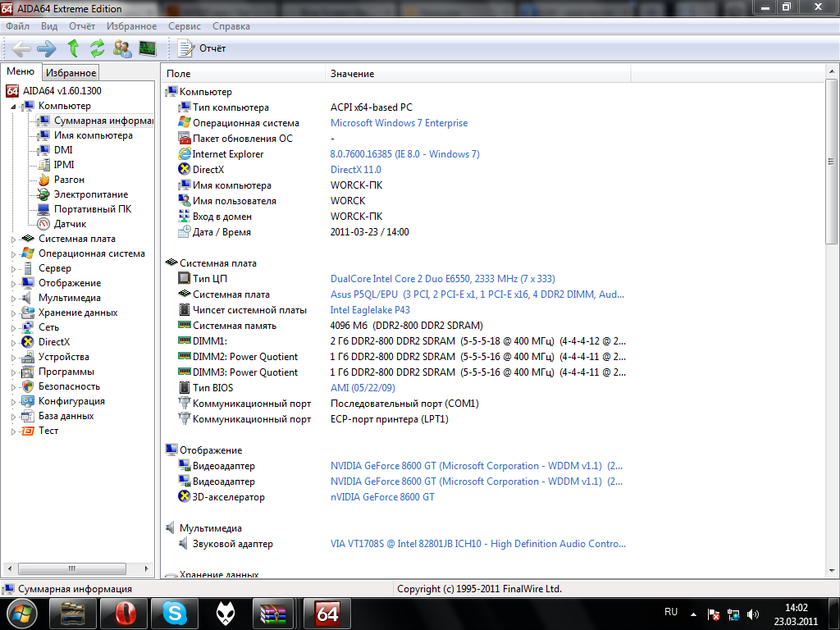Switch to the Меню tab

[21, 71]
